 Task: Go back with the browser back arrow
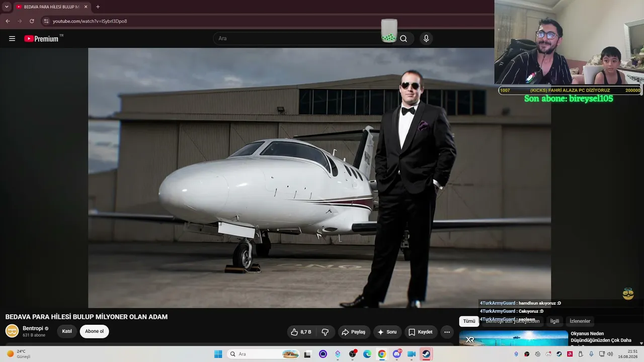point(8,21)
